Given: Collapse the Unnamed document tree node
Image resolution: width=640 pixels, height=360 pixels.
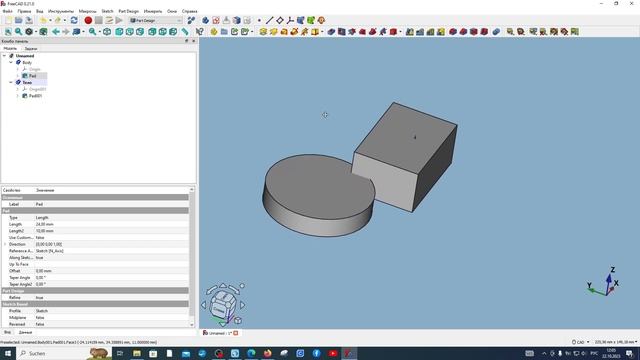Looking at the screenshot, I should point(4,56).
